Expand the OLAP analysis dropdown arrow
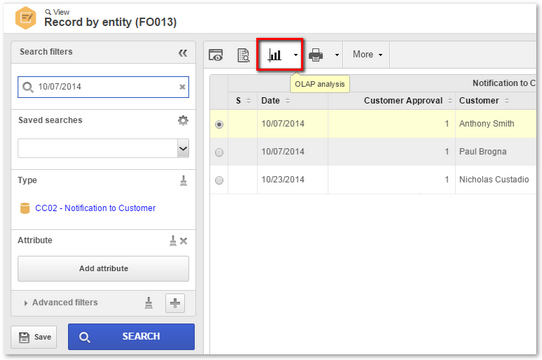This screenshot has width=542, height=360. pos(296,55)
